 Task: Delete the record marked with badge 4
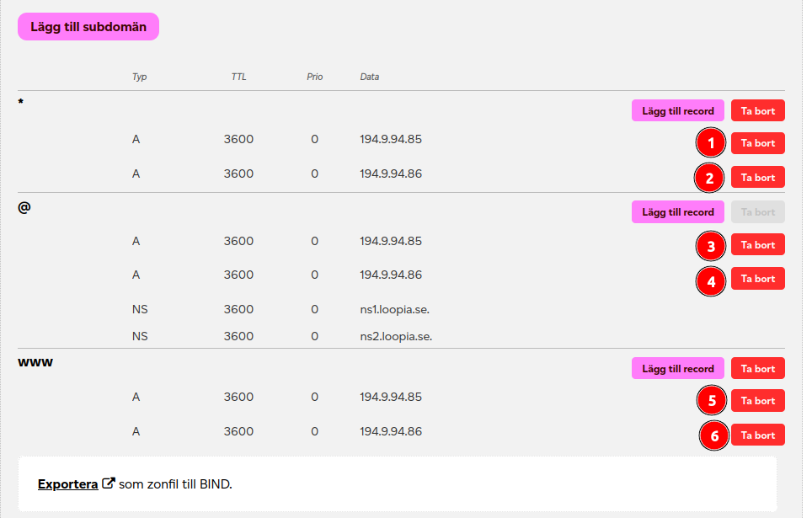point(757,279)
